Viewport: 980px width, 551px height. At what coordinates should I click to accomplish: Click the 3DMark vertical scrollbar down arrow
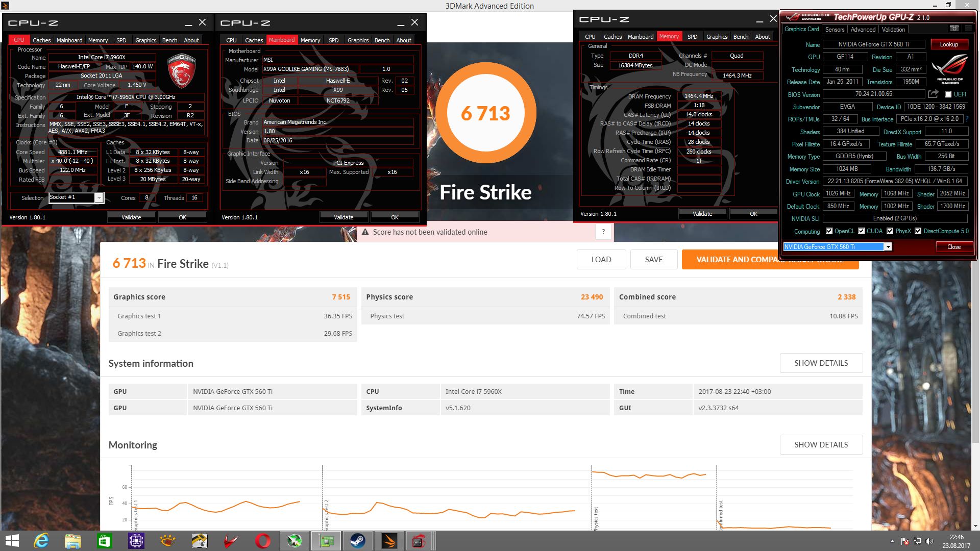click(x=975, y=526)
